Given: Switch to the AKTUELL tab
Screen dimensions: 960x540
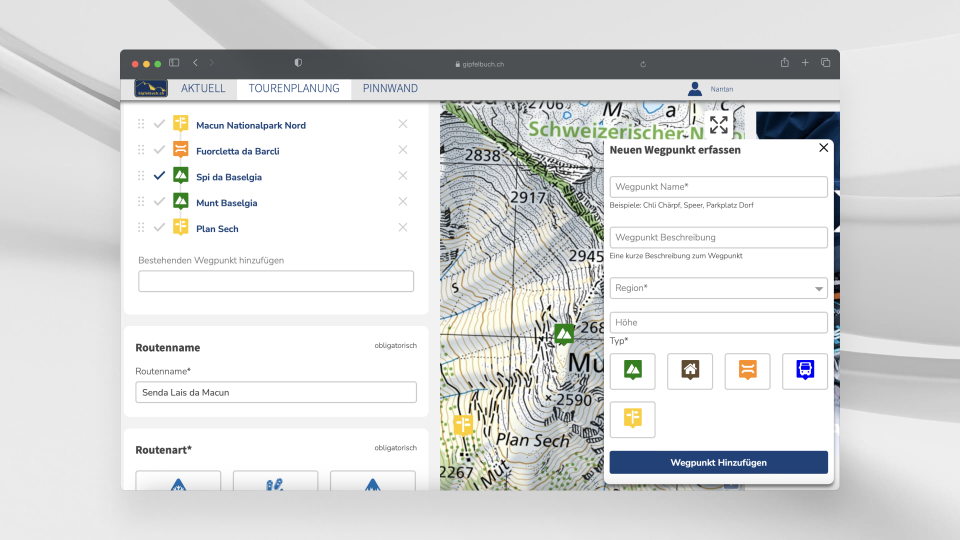Looking at the screenshot, I should 203,89.
